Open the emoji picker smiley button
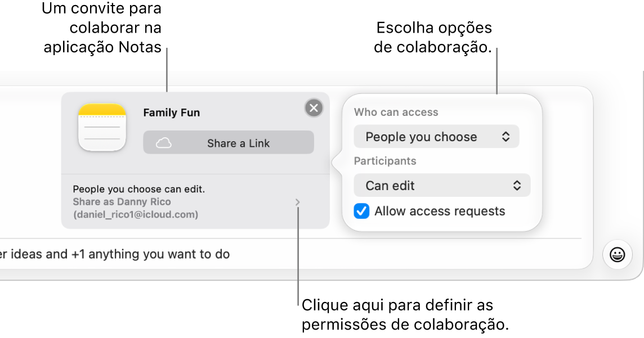Image resolution: width=644 pixels, height=338 pixels. (x=618, y=254)
